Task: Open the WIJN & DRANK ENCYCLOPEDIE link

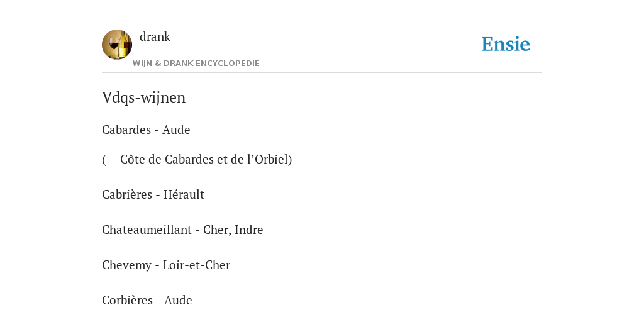Action: pos(196,64)
